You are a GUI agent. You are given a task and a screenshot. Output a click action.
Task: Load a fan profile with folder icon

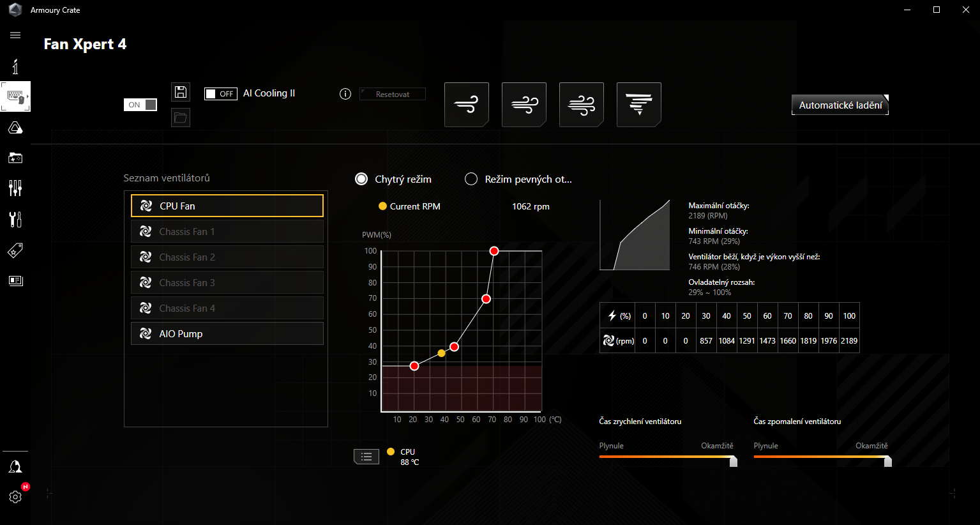tap(181, 118)
